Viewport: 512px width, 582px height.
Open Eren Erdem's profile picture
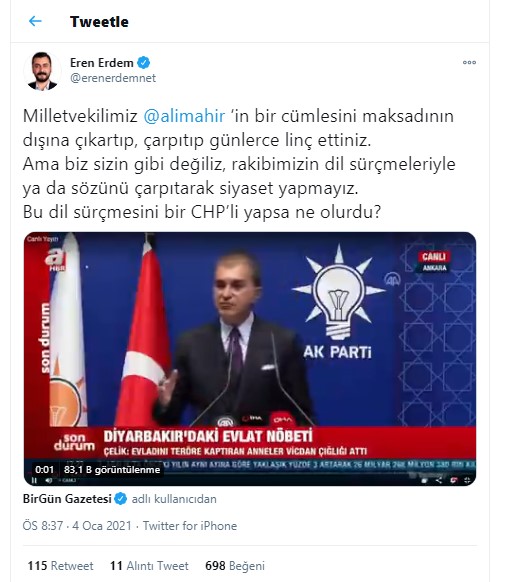tap(42, 71)
